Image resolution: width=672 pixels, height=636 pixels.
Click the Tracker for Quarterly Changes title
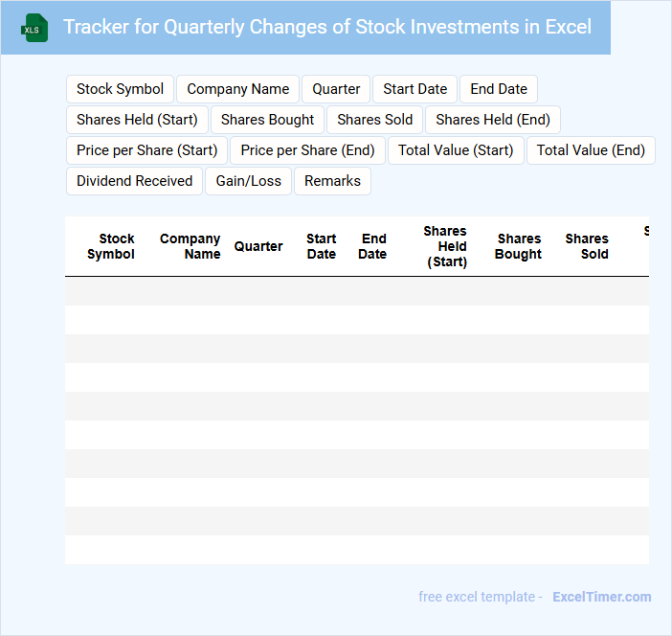[327, 27]
